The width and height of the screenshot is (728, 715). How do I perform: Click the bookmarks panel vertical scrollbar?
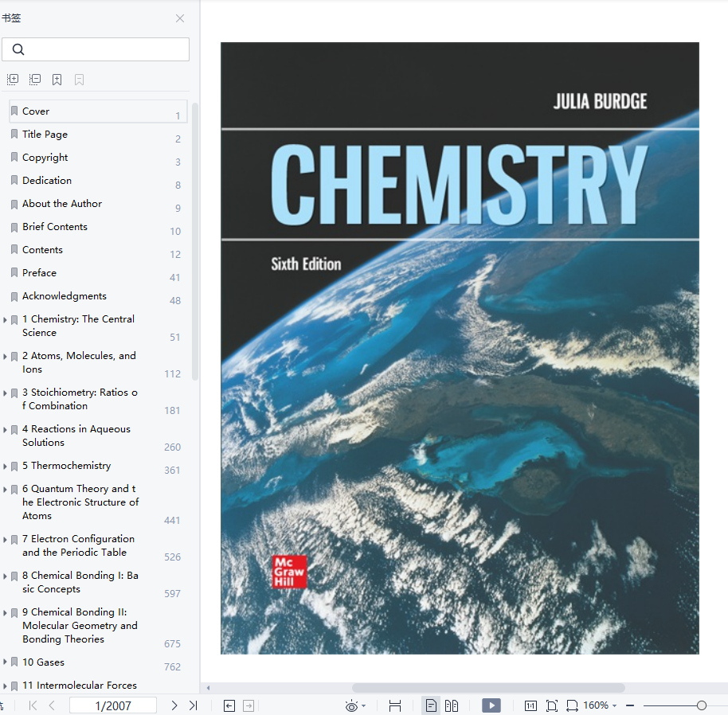pos(195,241)
